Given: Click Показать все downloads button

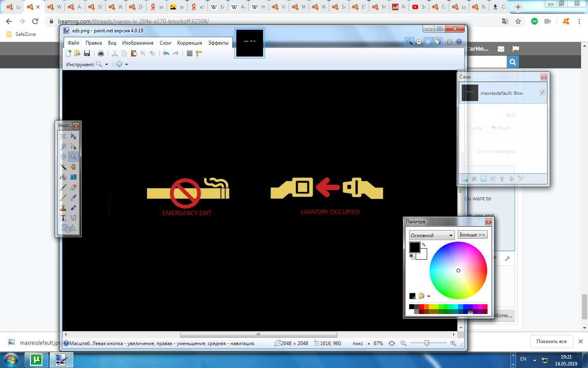Looking at the screenshot, I should (x=551, y=341).
